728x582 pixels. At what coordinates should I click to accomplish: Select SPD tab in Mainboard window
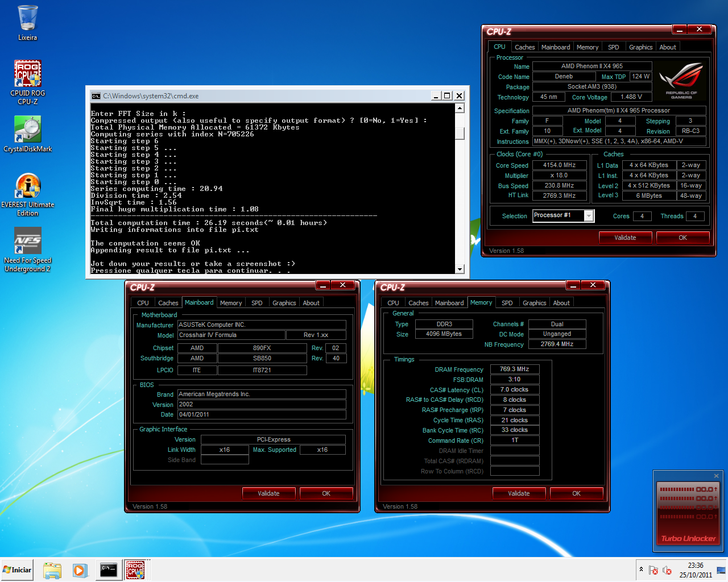[257, 303]
